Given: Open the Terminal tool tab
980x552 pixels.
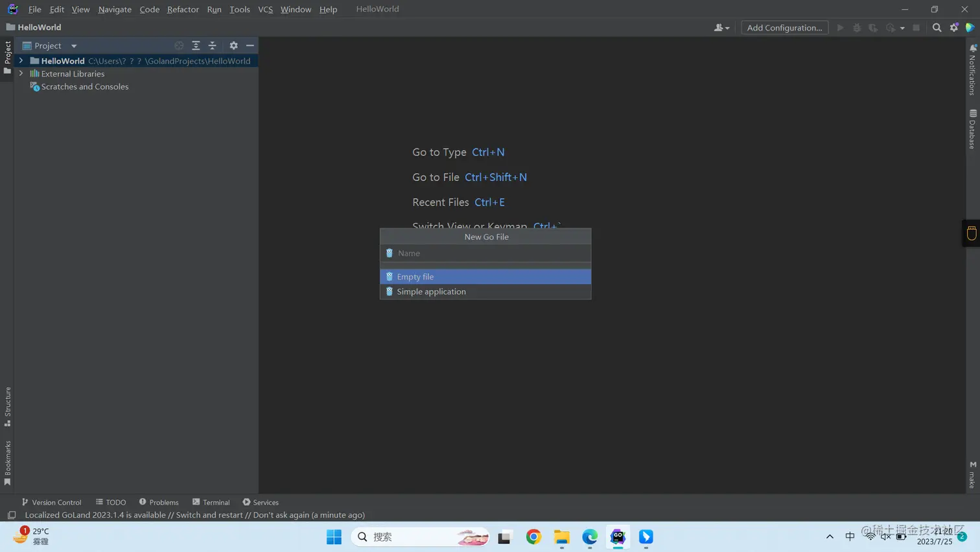Looking at the screenshot, I should pos(211,502).
